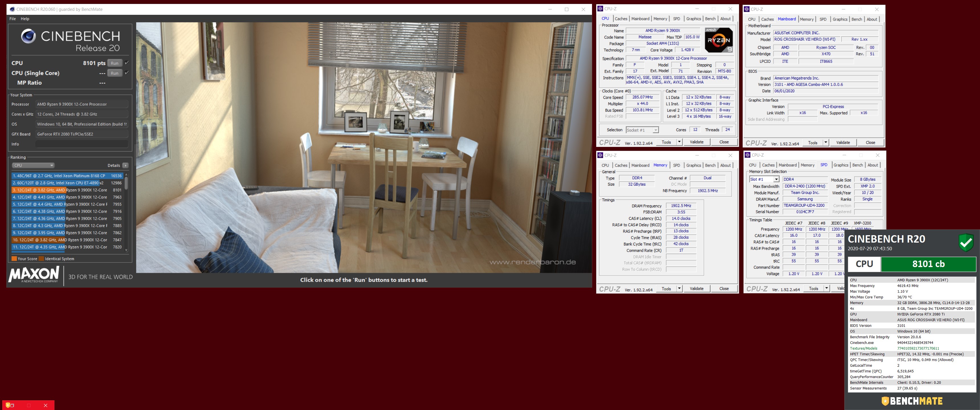Screen dimensions: 980x410
Task: Click the AMD Ryzen 9 logo in CPU-Z
Action: (x=718, y=40)
